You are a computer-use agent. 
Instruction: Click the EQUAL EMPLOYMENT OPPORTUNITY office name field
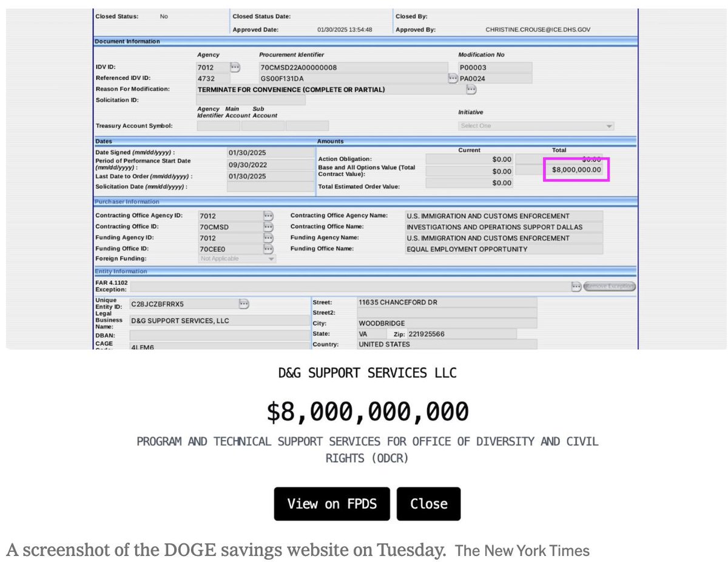click(x=504, y=249)
